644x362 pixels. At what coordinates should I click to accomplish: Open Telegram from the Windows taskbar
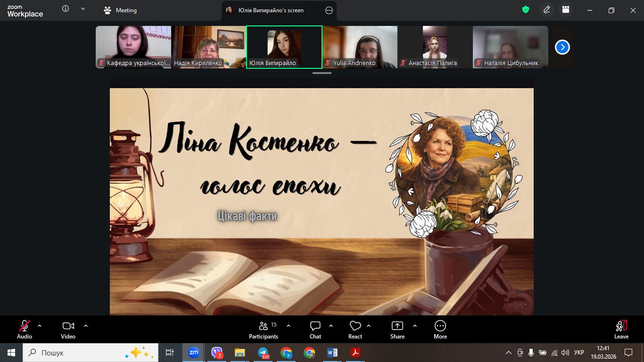coord(263,353)
